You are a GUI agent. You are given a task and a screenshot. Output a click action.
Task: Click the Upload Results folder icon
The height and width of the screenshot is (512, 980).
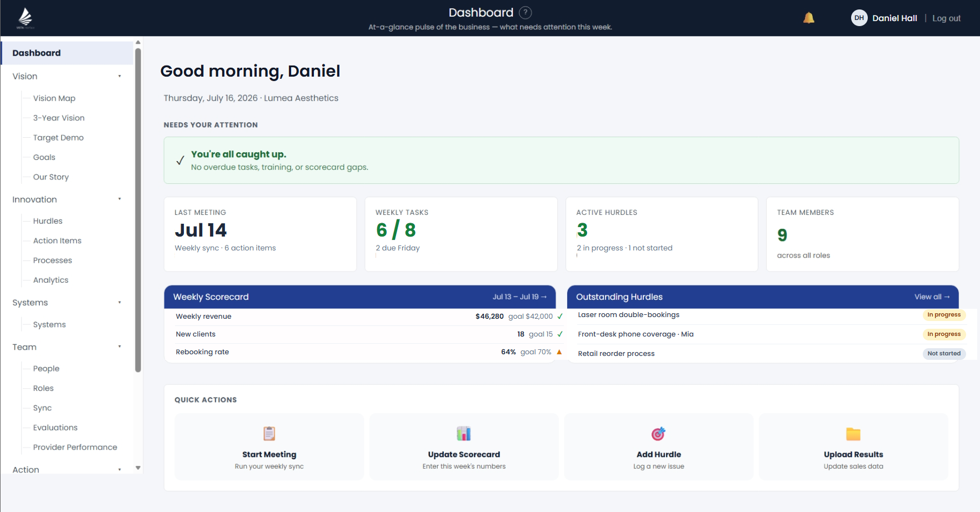tap(853, 434)
